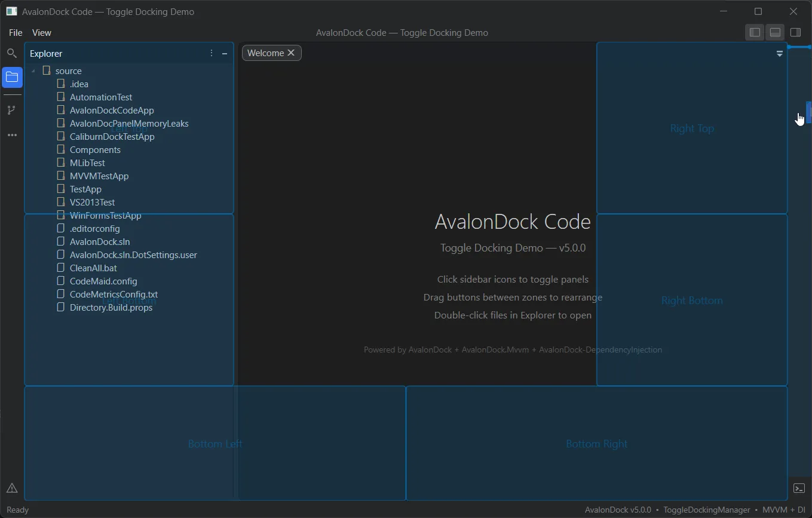This screenshot has height=518, width=812.
Task: Select the Components folder
Action: (95, 149)
